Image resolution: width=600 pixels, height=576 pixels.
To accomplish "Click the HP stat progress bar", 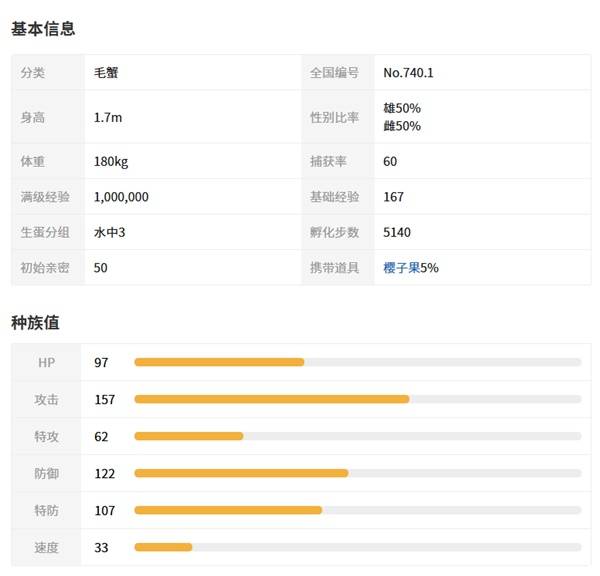I will click(x=357, y=362).
